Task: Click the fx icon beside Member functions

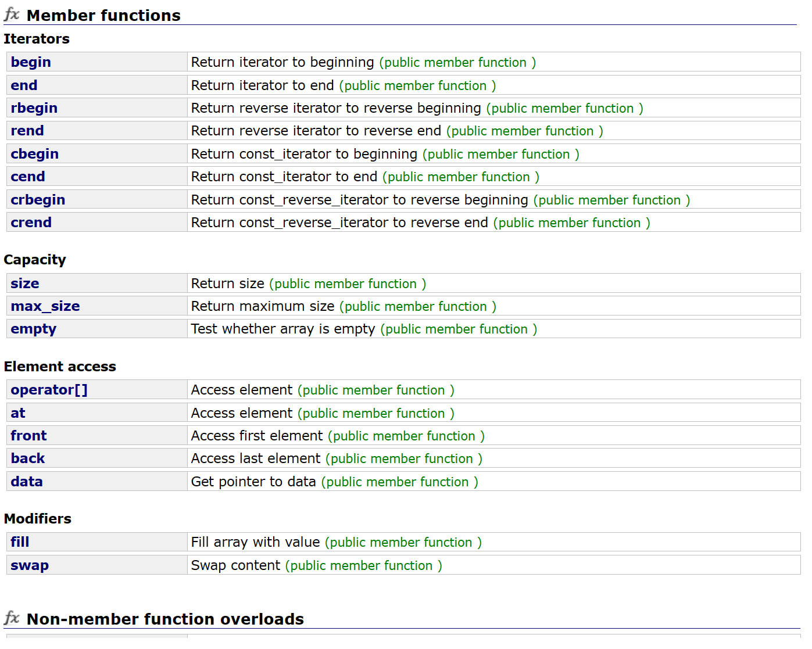Action: pos(12,15)
